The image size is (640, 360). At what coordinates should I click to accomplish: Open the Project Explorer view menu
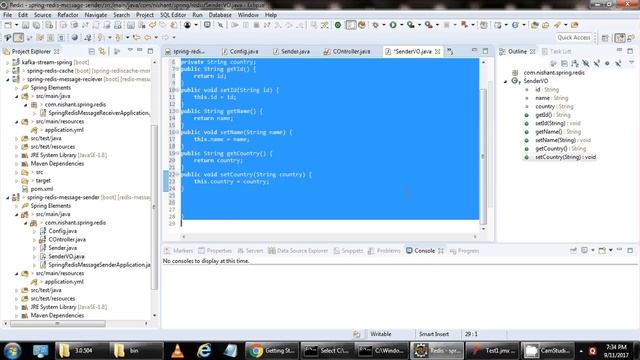point(130,51)
